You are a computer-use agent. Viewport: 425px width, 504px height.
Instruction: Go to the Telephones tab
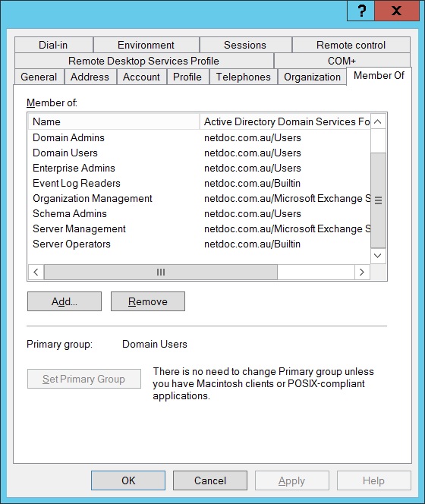pos(244,77)
